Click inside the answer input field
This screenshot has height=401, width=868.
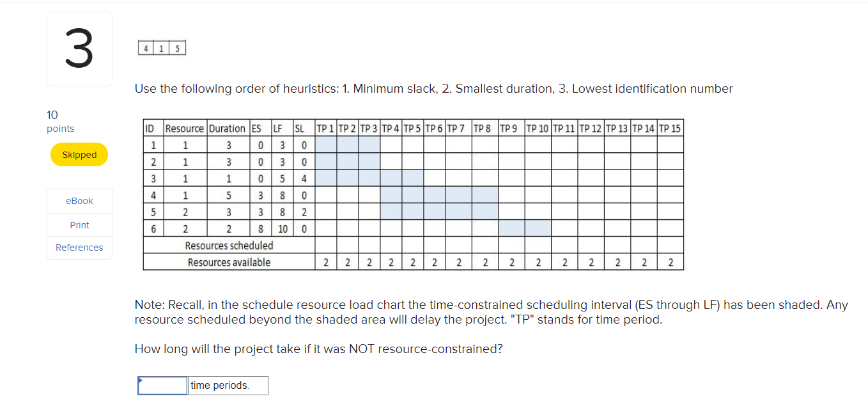[162, 385]
